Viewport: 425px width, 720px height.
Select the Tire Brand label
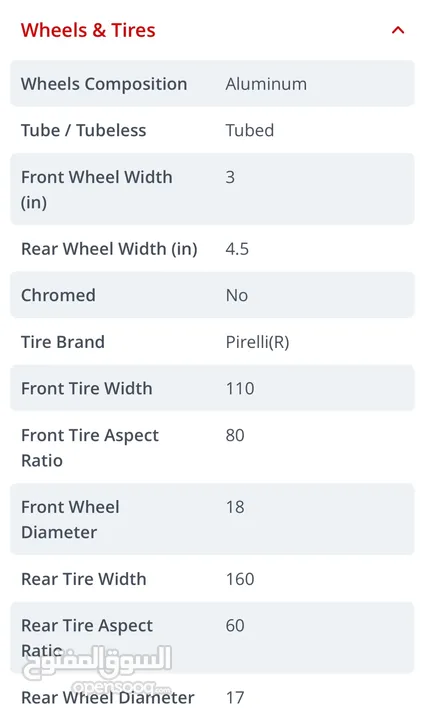[63, 342]
